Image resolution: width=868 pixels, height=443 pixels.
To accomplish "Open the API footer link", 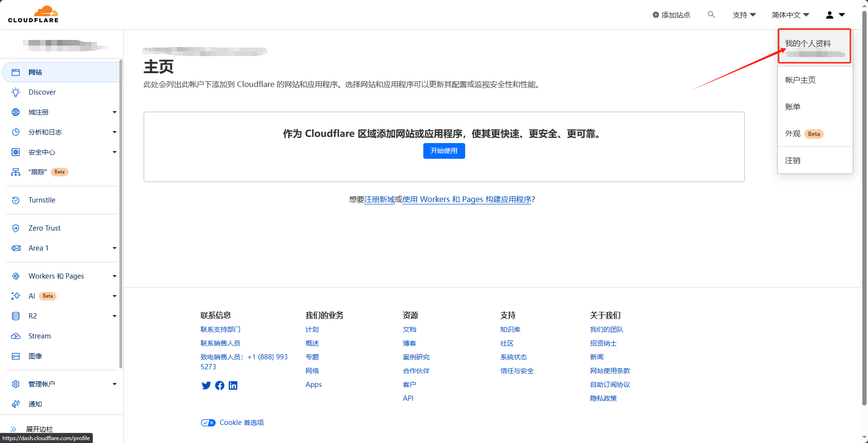I will 408,398.
